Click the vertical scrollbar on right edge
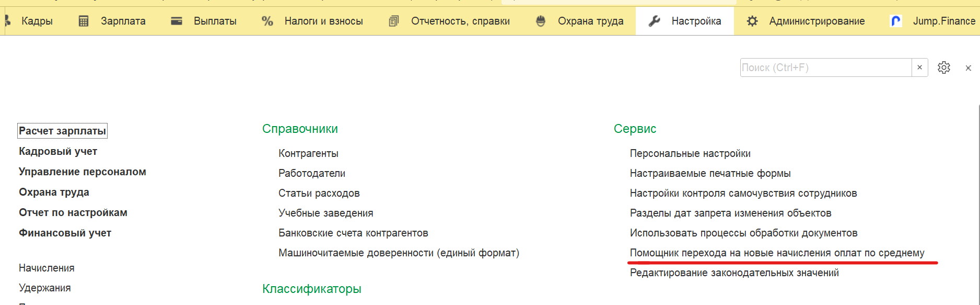Viewport: 980px width, 305px height. (978, 204)
